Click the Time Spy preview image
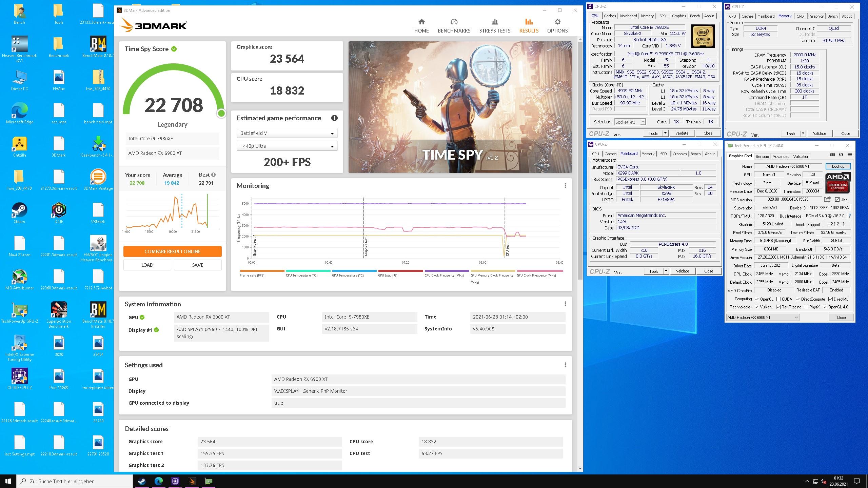868x488 pixels. 460,107
